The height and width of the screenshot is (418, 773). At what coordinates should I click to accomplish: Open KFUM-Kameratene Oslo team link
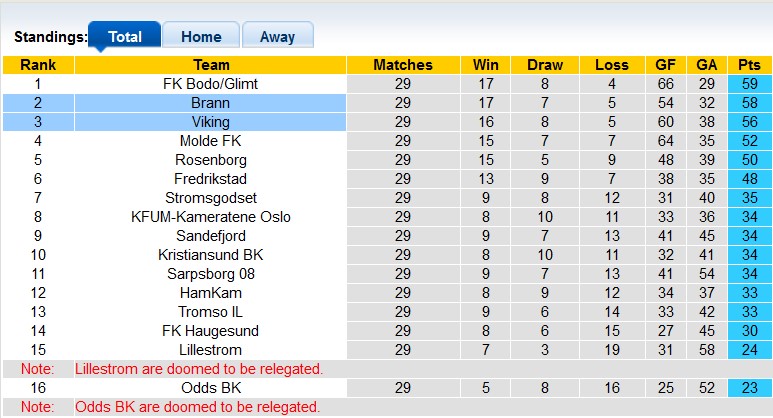(x=210, y=217)
